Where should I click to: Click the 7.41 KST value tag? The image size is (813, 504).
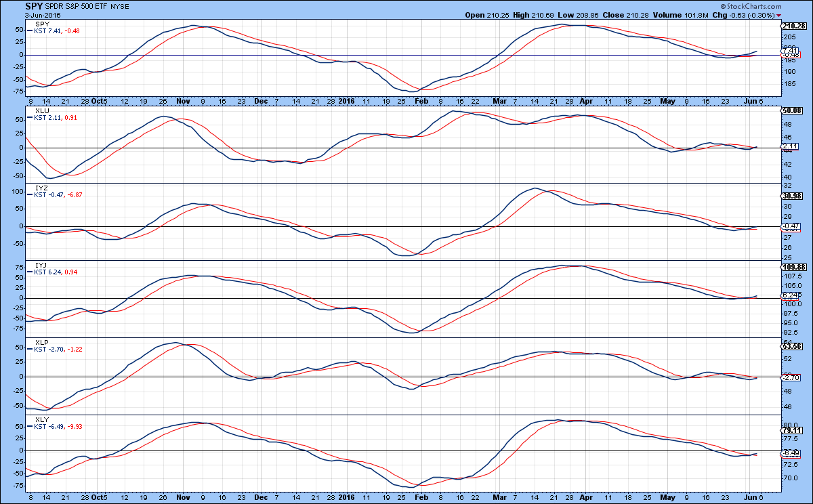[790, 50]
